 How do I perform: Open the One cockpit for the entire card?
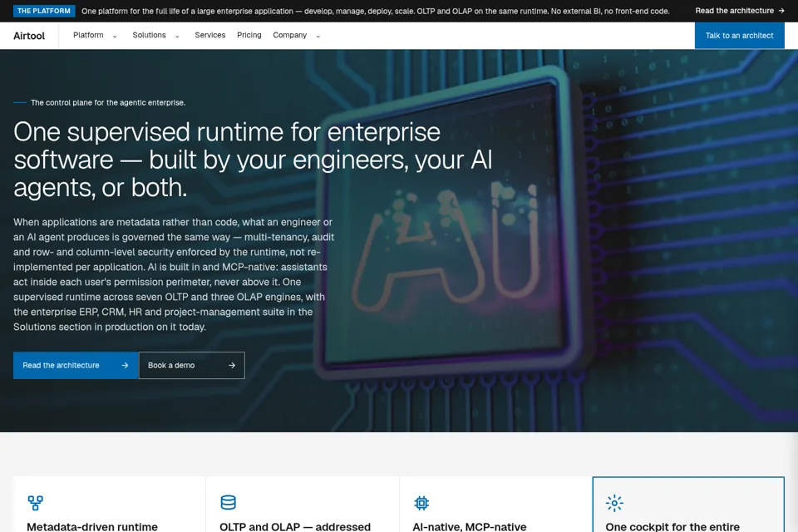point(688,505)
